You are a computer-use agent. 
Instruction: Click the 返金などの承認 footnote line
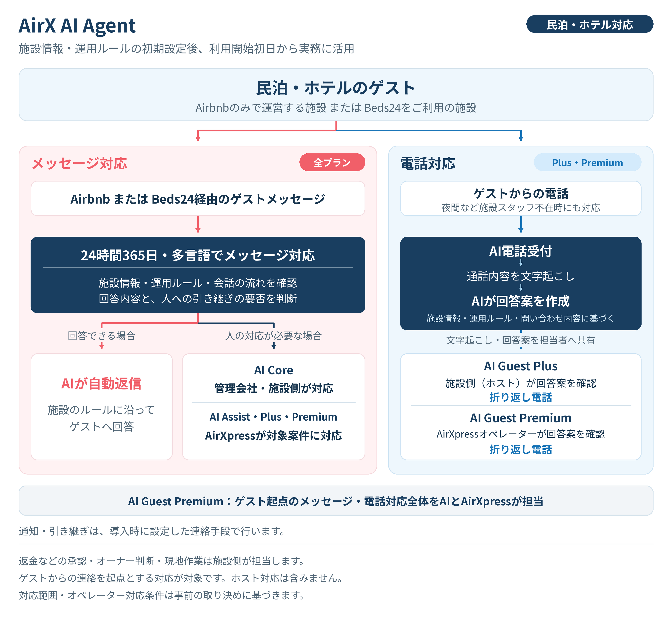162,561
